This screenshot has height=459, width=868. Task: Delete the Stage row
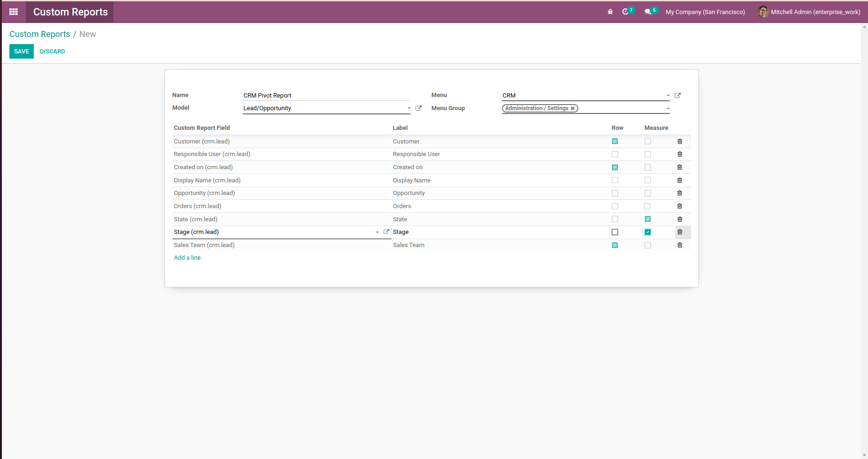(x=680, y=232)
